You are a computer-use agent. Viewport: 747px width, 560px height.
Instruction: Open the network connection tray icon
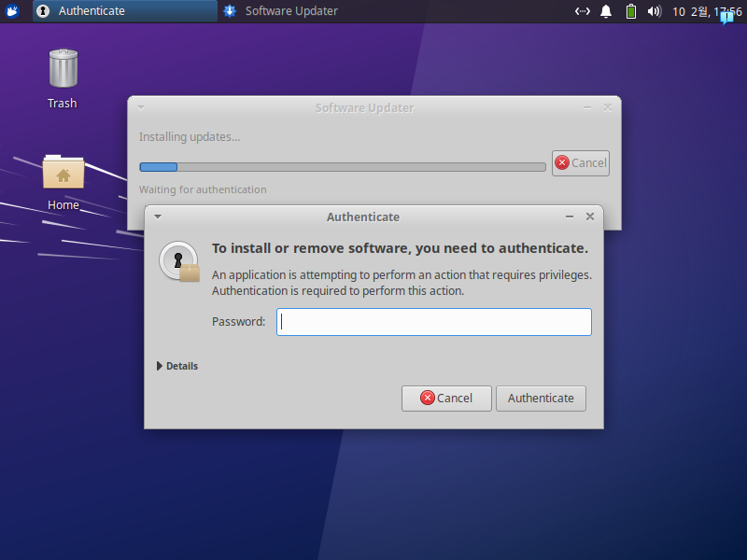[x=583, y=11]
